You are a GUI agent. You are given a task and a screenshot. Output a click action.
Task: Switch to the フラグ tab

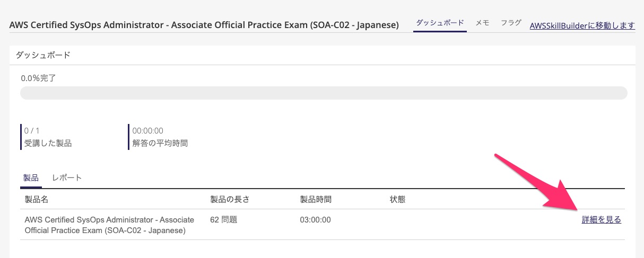(x=511, y=23)
